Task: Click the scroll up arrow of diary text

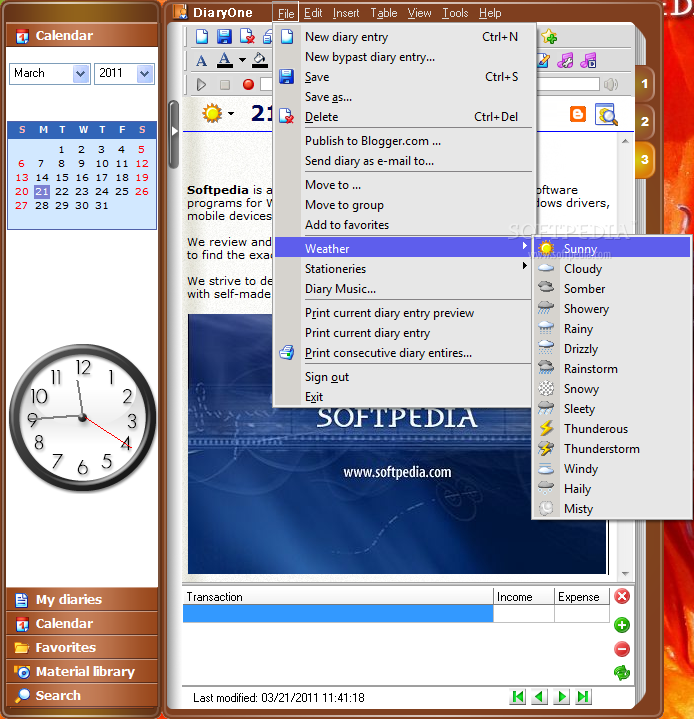Action: [x=625, y=141]
